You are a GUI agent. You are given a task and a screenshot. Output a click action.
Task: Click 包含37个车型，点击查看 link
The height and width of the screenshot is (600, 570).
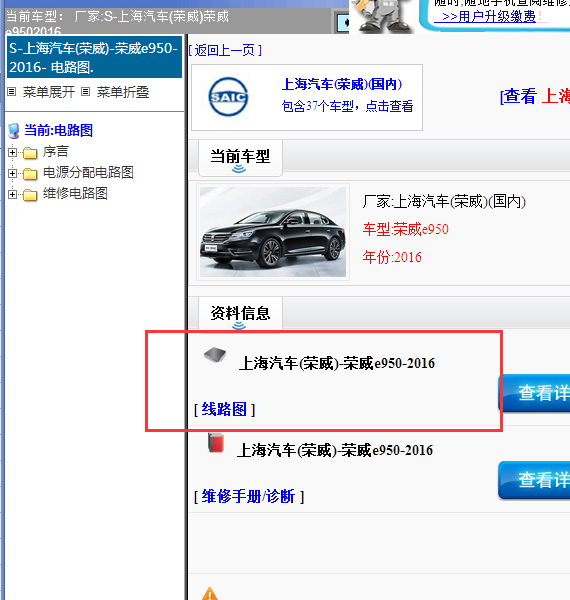click(347, 106)
